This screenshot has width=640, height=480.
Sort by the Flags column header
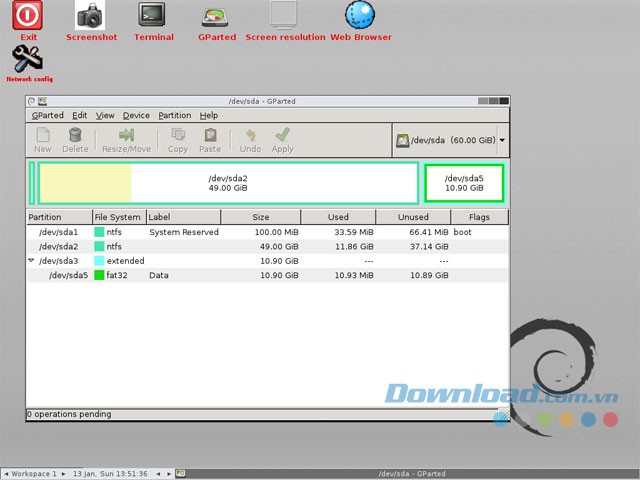pos(480,217)
